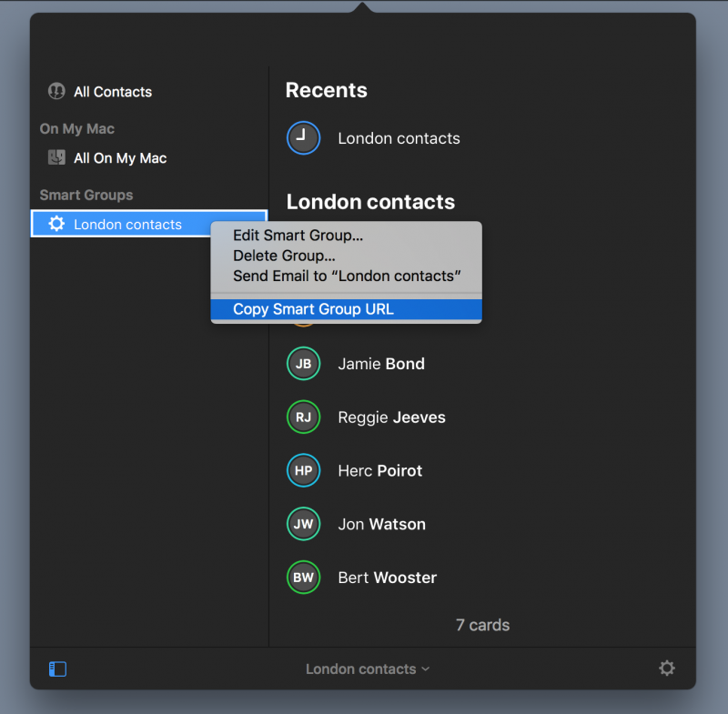This screenshot has height=714, width=728.
Task: Open Reggie Jeeves contact
Action: [391, 417]
